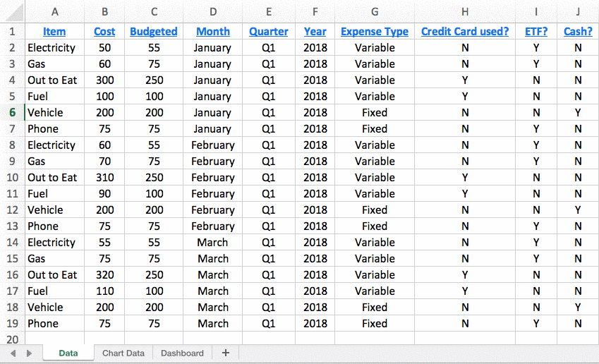
Task: Click the "Cash?" header link
Action: coord(578,31)
